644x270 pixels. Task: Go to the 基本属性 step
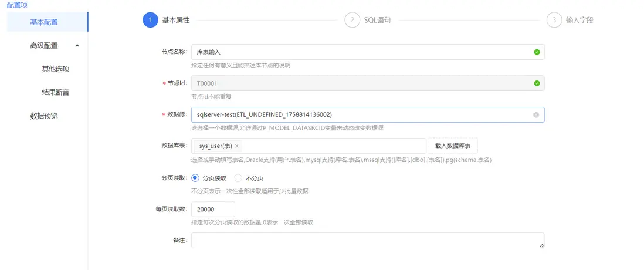176,20
